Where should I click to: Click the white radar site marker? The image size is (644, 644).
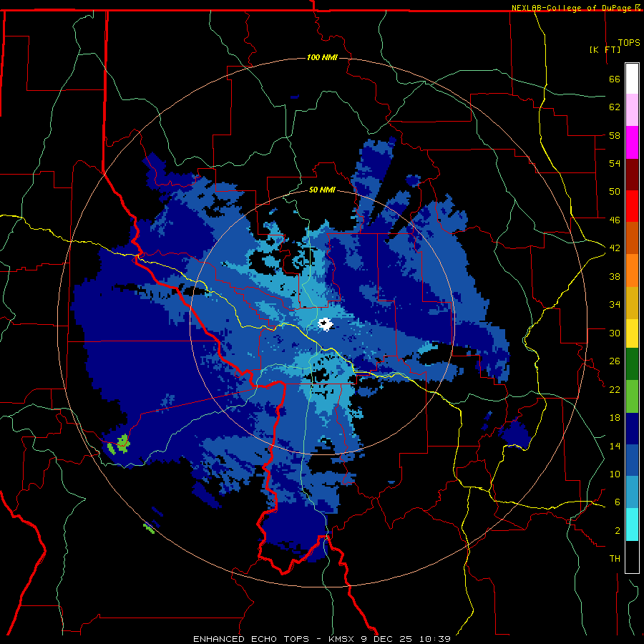tap(325, 324)
